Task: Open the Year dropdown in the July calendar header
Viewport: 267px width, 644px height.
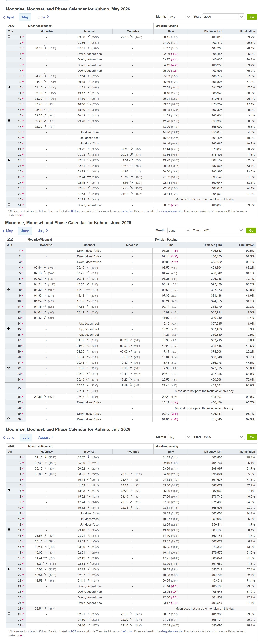Action: click(223, 437)
